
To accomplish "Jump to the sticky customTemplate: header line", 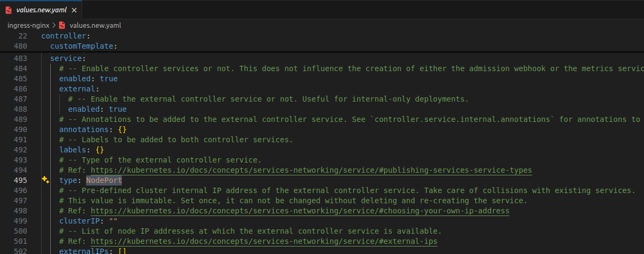I will pyautogui.click(x=83, y=46).
